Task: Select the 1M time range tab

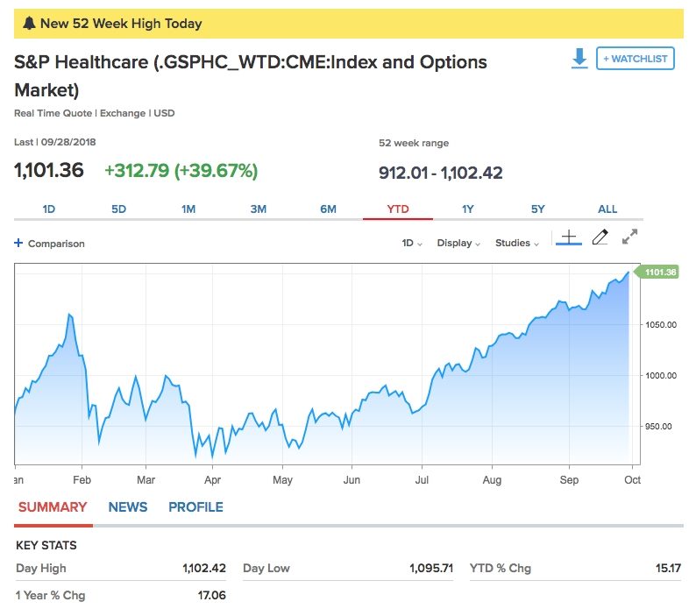Action: pos(188,209)
